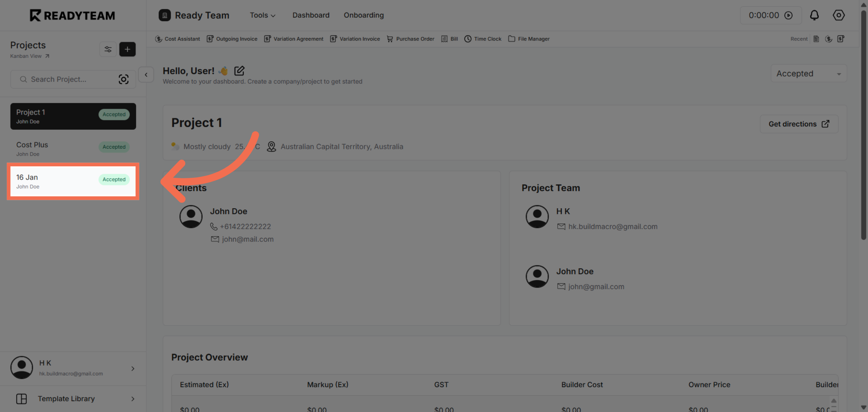Screen dimensions: 868x412
Task: Open the Kanban View link
Action: (x=29, y=56)
